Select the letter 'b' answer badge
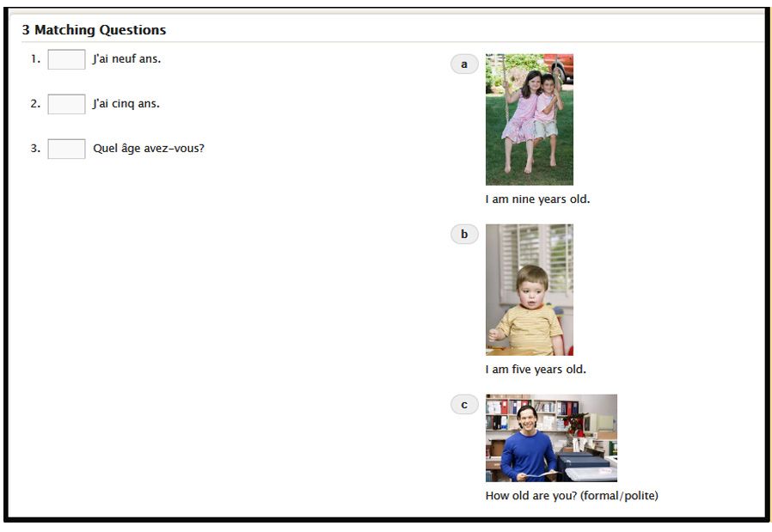772x532 pixels. (x=464, y=235)
